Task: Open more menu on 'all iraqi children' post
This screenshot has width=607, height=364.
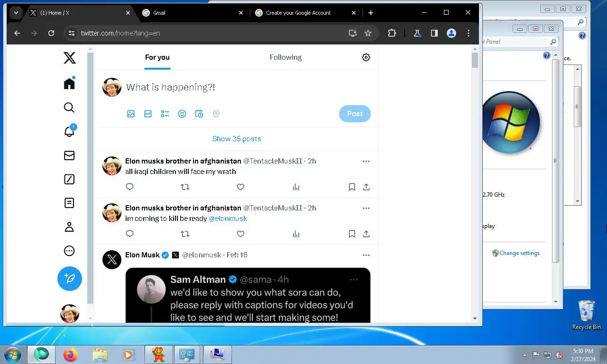Action: coord(366,161)
